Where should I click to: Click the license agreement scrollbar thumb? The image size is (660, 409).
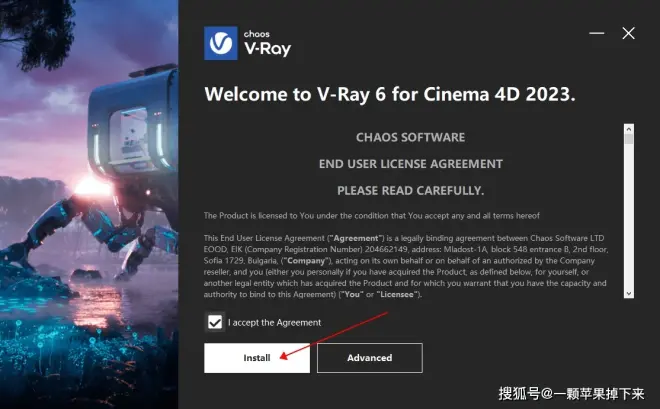[x=629, y=139]
